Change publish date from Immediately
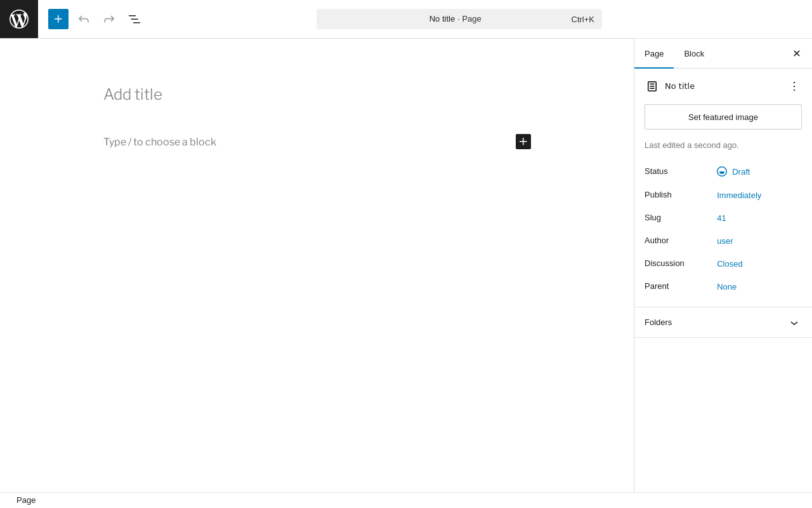 point(739,195)
